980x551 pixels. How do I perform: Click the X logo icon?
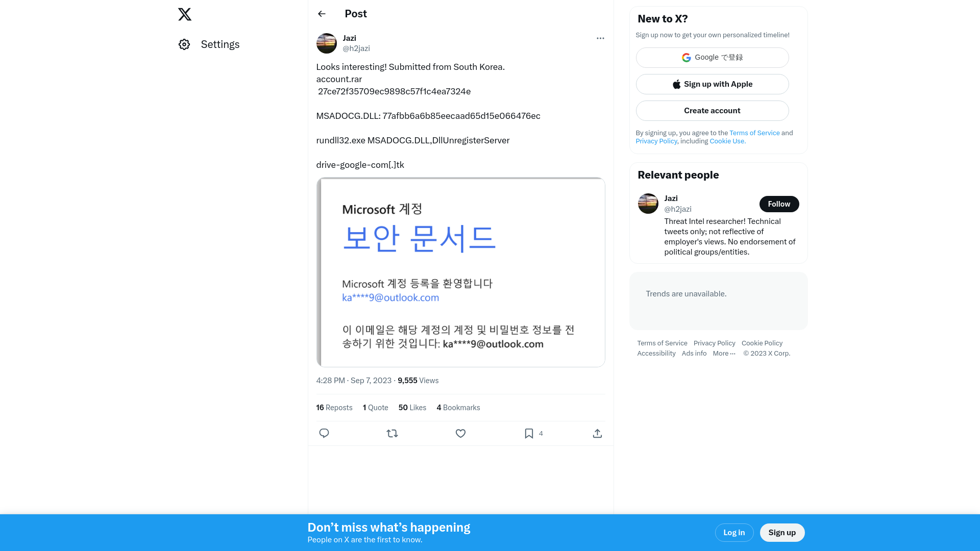184,14
